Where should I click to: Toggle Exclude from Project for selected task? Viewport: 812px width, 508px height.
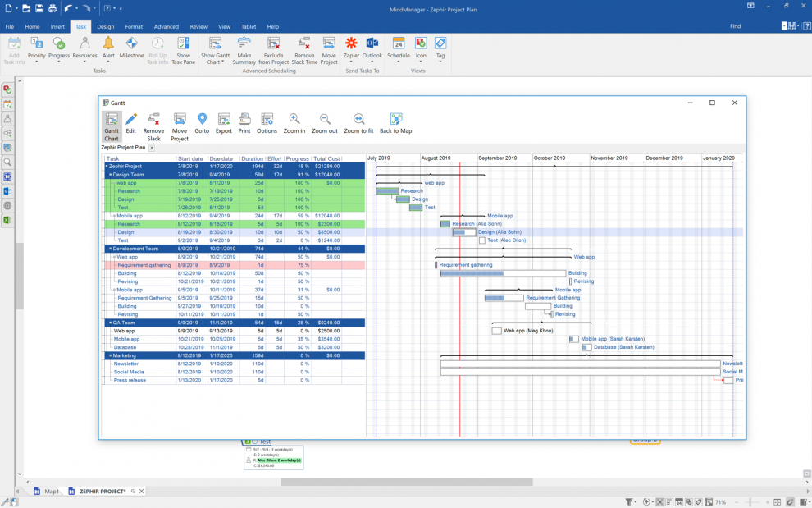[273, 45]
